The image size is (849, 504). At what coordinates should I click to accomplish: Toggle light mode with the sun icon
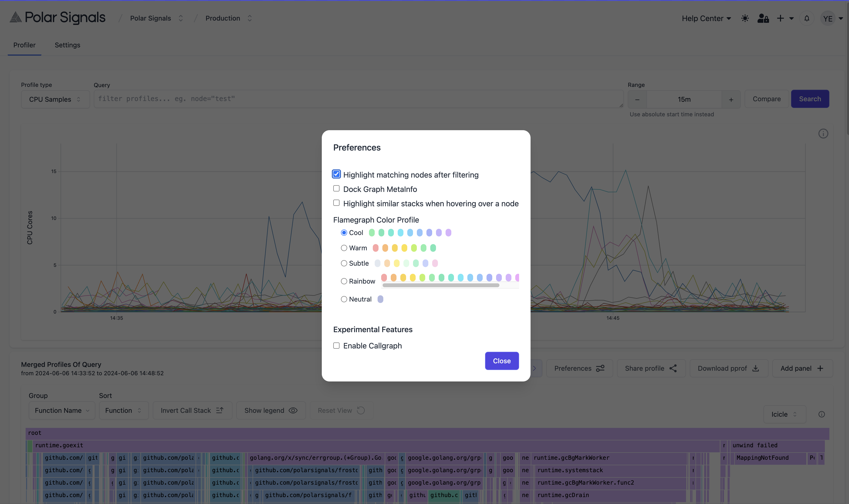tap(745, 18)
